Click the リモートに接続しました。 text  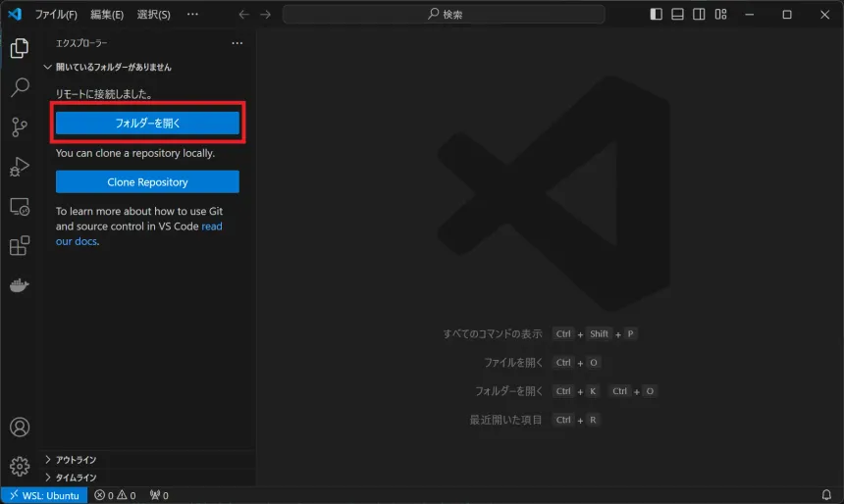pyautogui.click(x=104, y=94)
